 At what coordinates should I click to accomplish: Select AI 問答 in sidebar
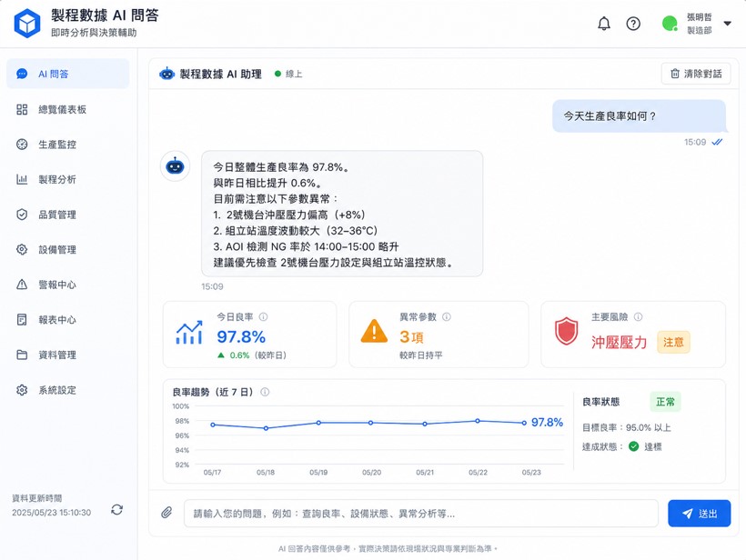[67, 74]
